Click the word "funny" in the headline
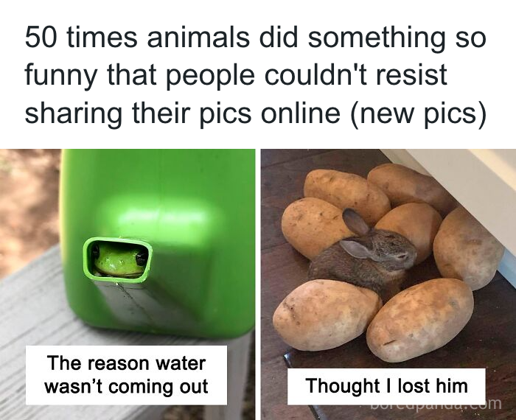The height and width of the screenshot is (420, 516). point(61,75)
